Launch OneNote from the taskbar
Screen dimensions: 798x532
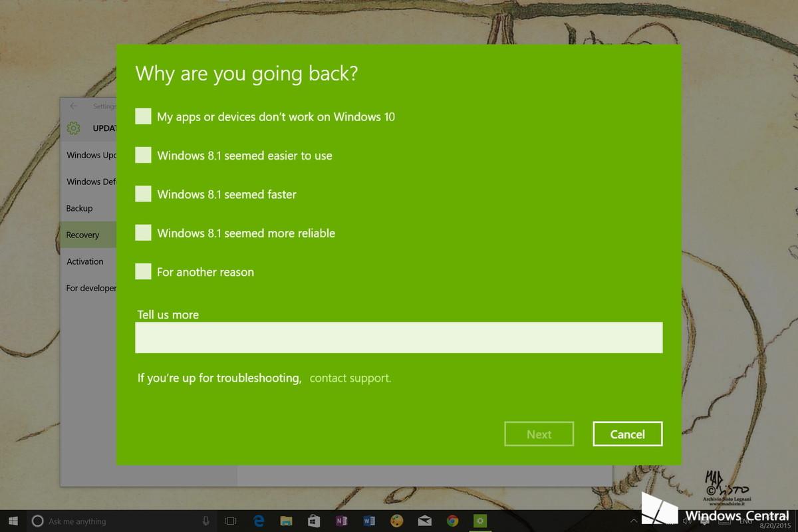click(342, 521)
